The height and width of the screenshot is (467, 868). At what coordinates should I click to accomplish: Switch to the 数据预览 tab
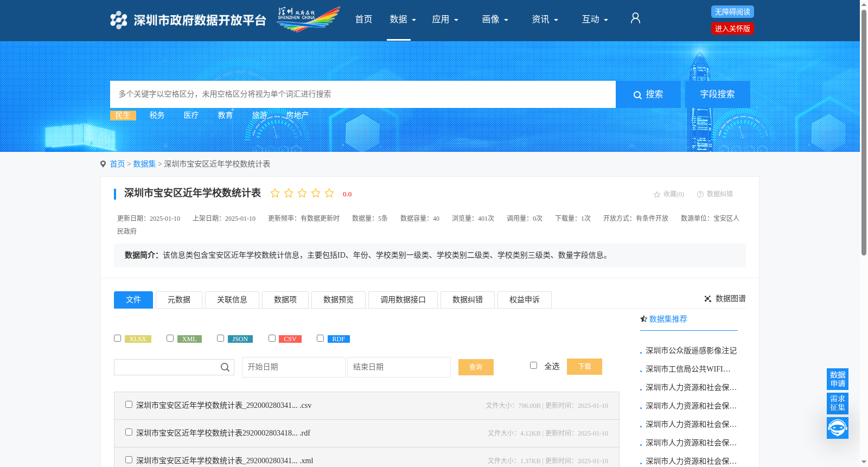[x=339, y=300]
